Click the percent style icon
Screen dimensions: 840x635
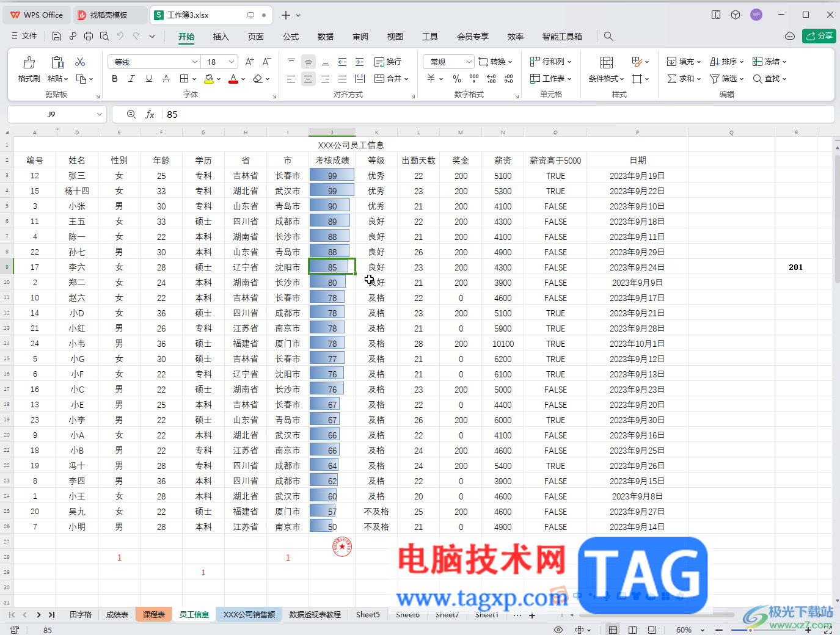457,79
